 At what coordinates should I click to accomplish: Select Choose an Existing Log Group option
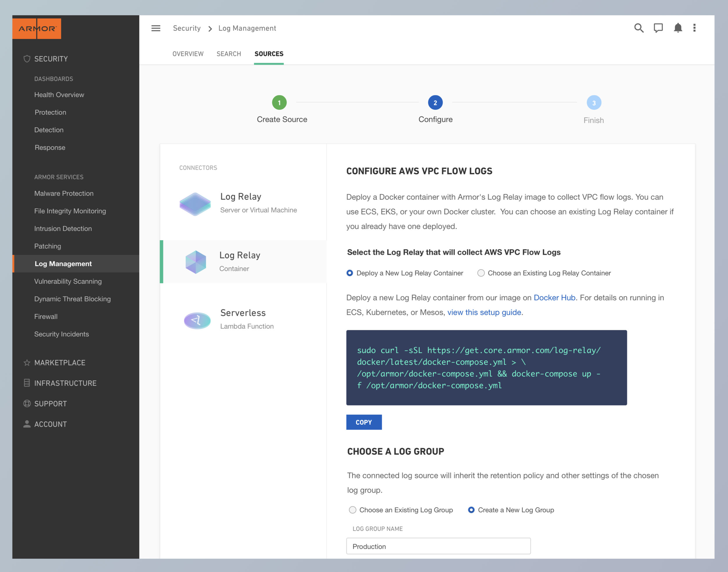(x=353, y=510)
